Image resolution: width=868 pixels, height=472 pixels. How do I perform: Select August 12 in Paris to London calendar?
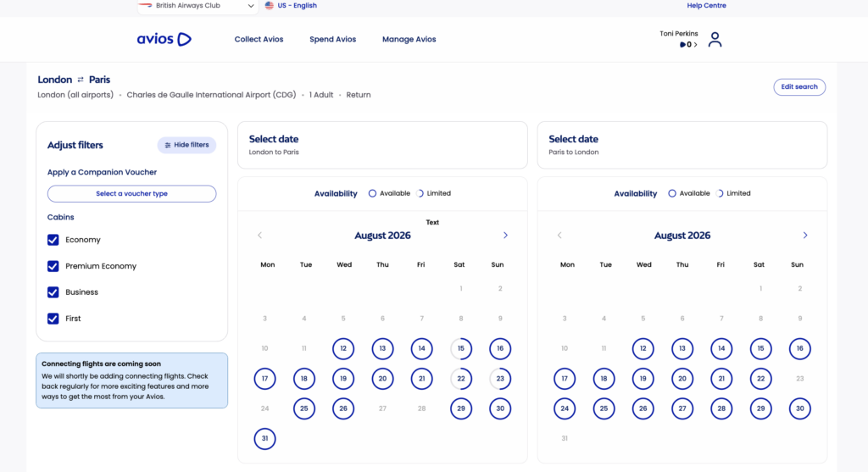point(643,348)
